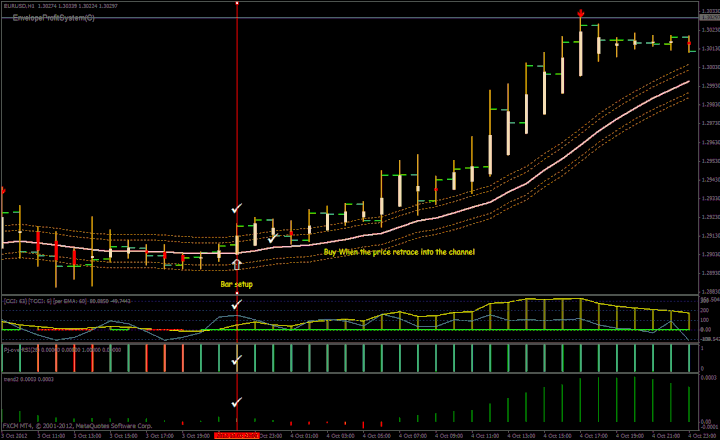Select the red down arrow above the highest candle
This screenshot has height=440, width=720.
581,14
